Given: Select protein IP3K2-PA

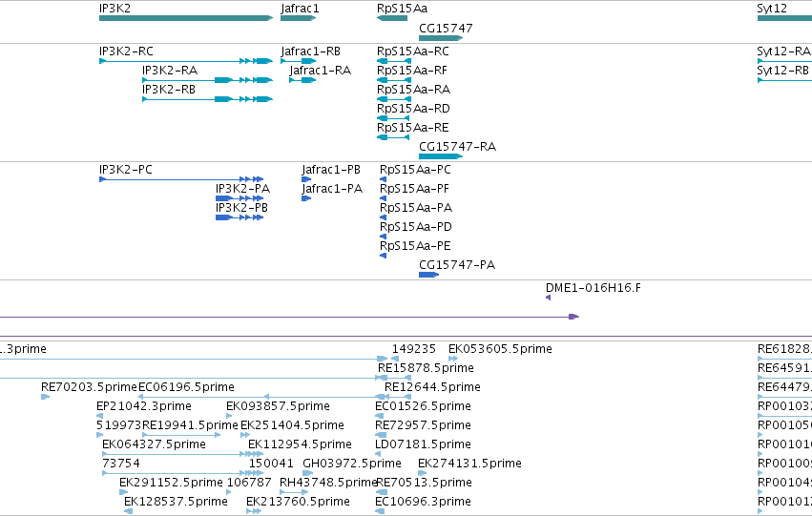Looking at the screenshot, I should [239, 198].
